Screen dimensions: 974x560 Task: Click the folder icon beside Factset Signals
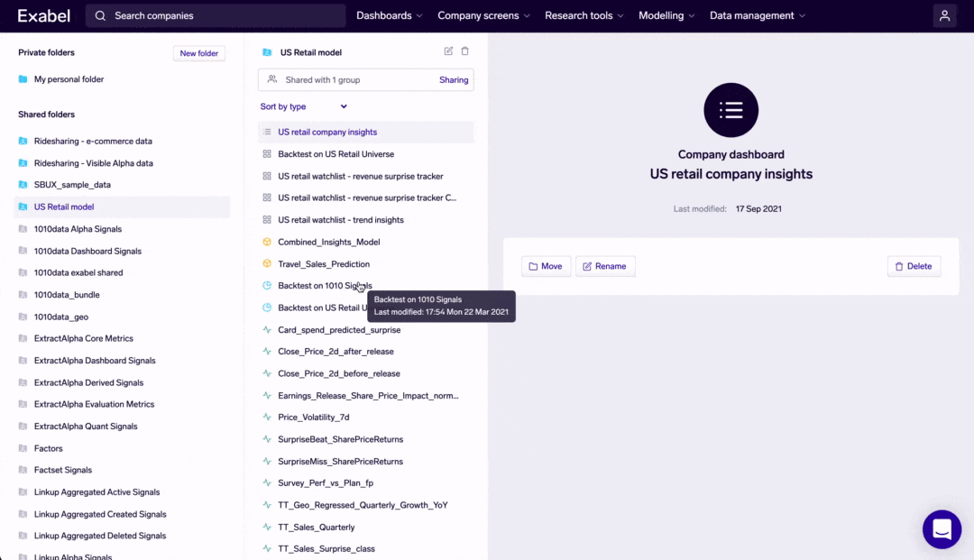[23, 469]
